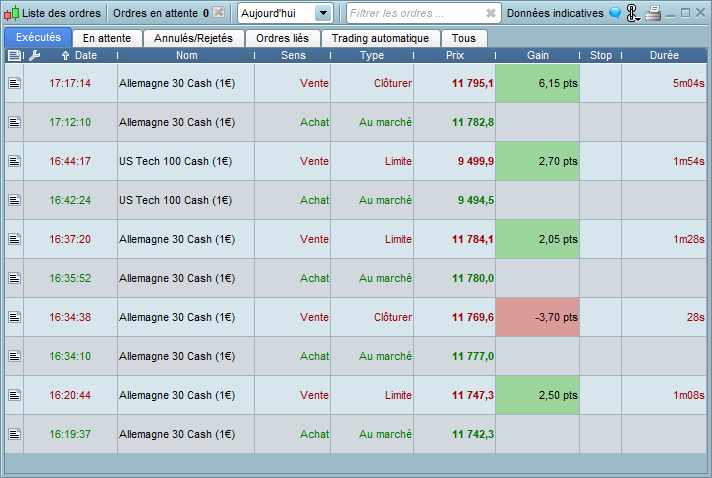The image size is (712, 478).
Task: Open the Ordres liés tab
Action: (282, 38)
